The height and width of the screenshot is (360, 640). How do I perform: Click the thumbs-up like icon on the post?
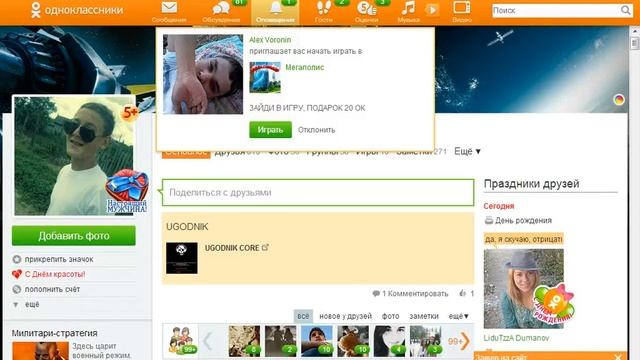click(x=462, y=293)
